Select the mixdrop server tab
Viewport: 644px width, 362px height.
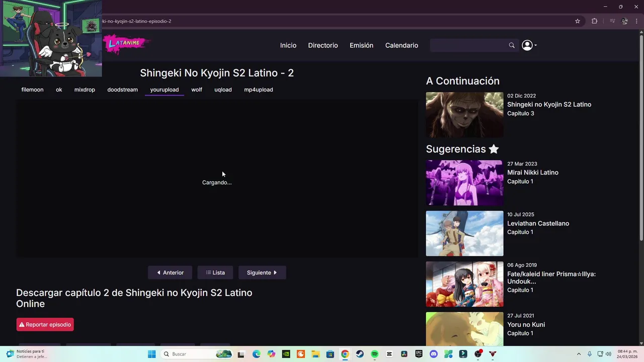[x=85, y=89]
